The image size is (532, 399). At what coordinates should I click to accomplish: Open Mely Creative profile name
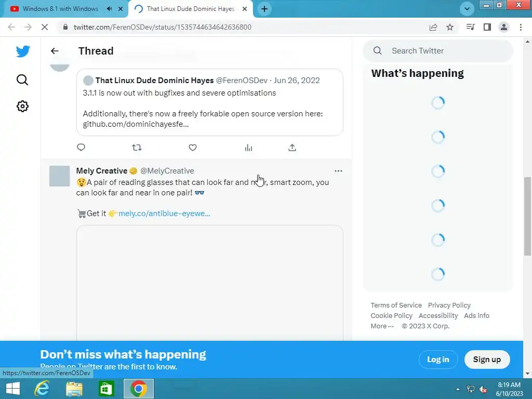pos(101,170)
